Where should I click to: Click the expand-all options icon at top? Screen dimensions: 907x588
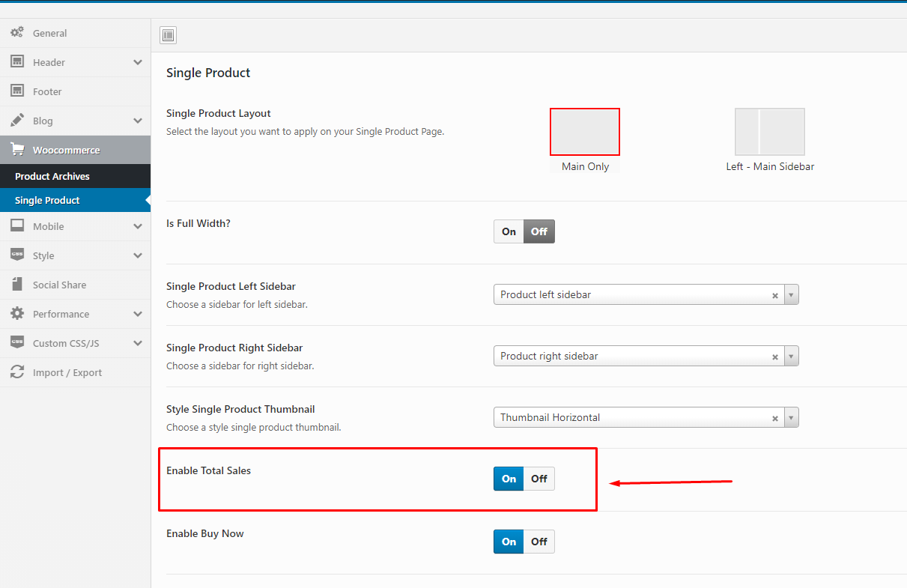coord(169,35)
